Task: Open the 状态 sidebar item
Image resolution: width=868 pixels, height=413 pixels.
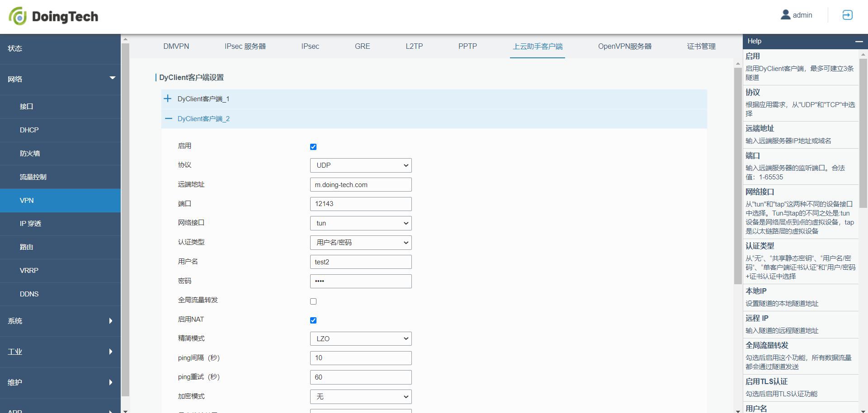Action: coord(60,48)
